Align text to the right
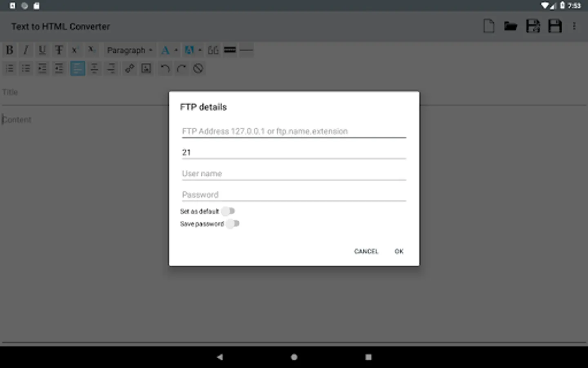Viewport: 588px width, 368px height. (x=111, y=68)
